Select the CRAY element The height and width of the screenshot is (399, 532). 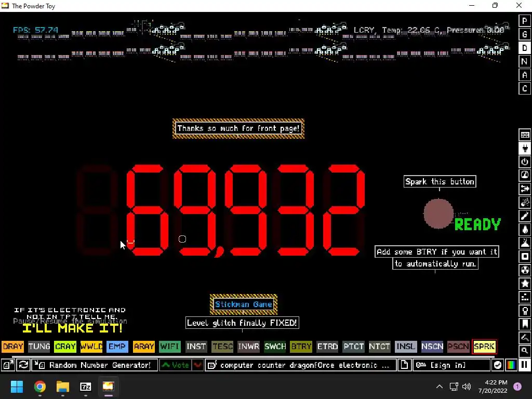point(65,347)
